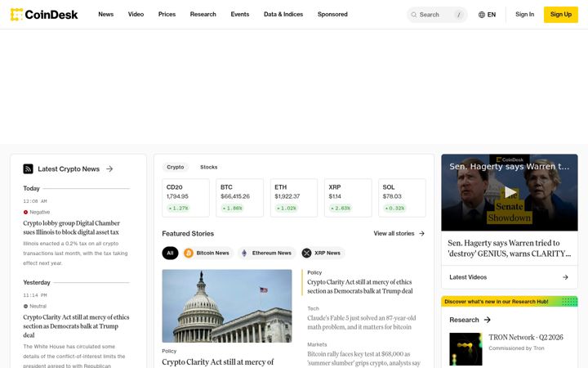Image resolution: width=588 pixels, height=368 pixels.
Task: Open the CD20 price card
Action: 185,198
